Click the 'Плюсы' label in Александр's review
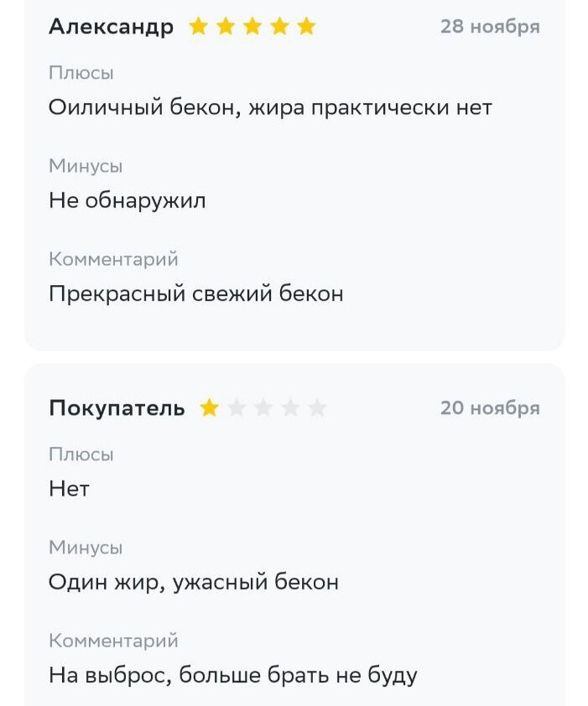Screen dimensions: 588x706 (81, 73)
